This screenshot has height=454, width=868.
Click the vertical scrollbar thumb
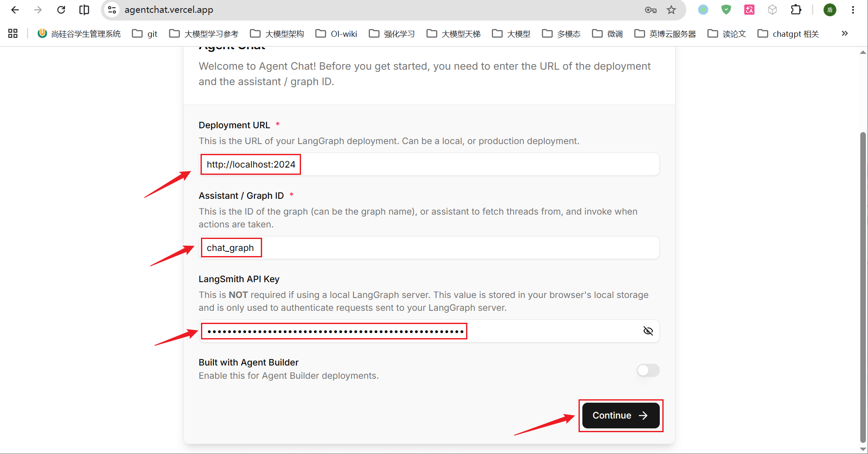point(863,287)
